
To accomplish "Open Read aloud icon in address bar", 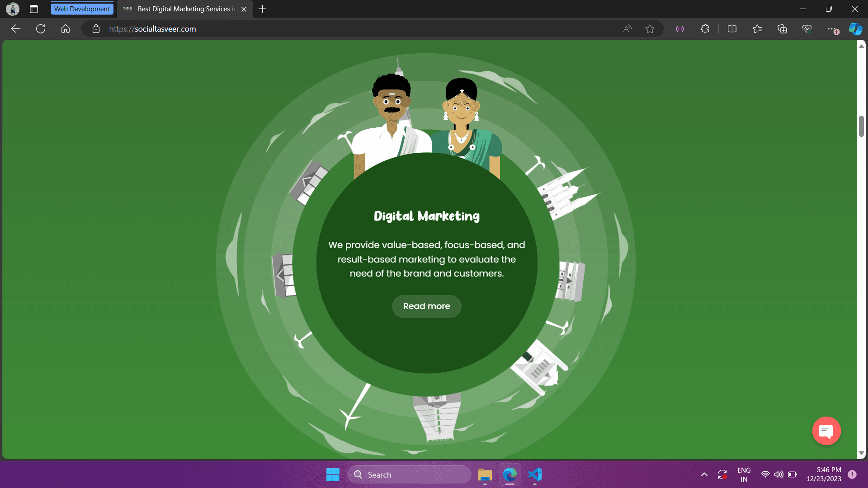I will click(x=627, y=29).
